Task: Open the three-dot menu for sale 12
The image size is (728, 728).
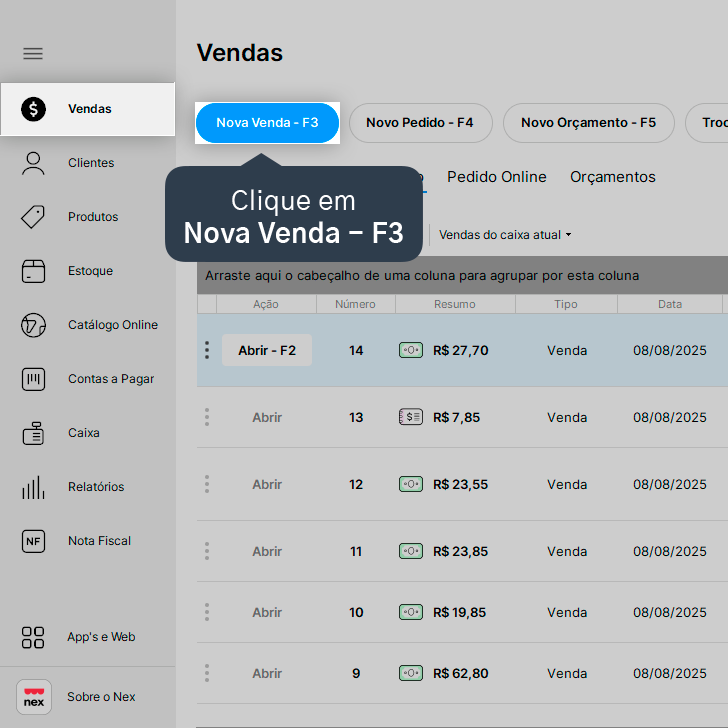Action: click(207, 484)
